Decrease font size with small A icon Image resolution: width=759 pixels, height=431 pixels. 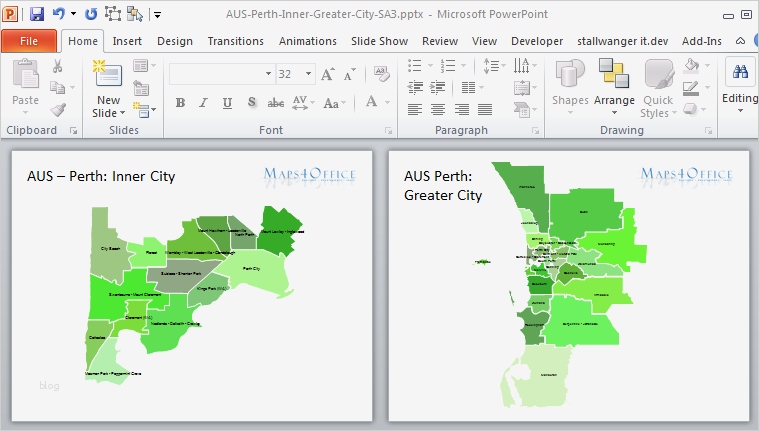pos(349,74)
